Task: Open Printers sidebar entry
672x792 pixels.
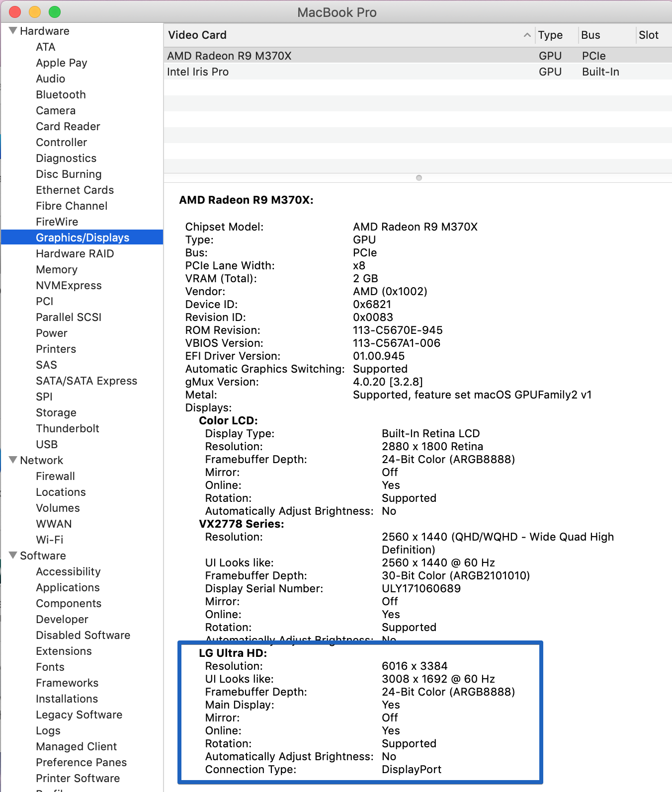Action: pos(56,349)
